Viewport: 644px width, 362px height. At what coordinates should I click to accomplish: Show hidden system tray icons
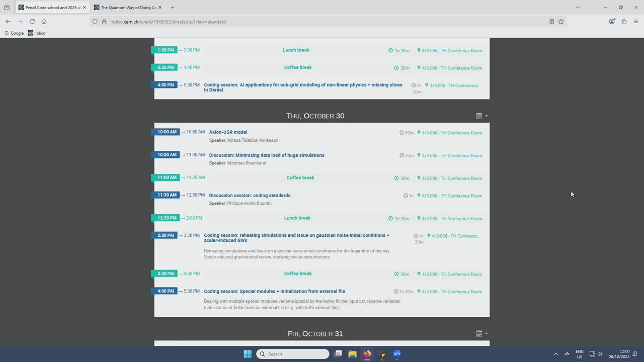pos(556,354)
